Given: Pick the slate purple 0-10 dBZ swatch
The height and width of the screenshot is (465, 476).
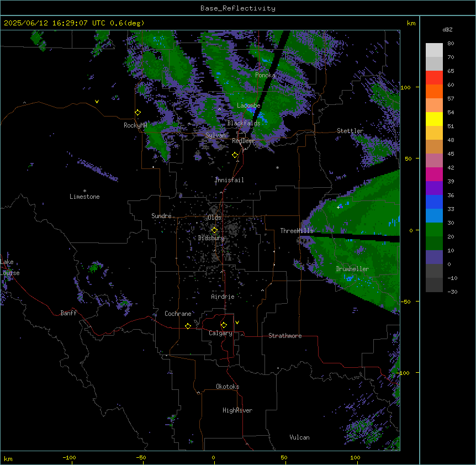Looking at the screenshot, I should pyautogui.click(x=434, y=257).
